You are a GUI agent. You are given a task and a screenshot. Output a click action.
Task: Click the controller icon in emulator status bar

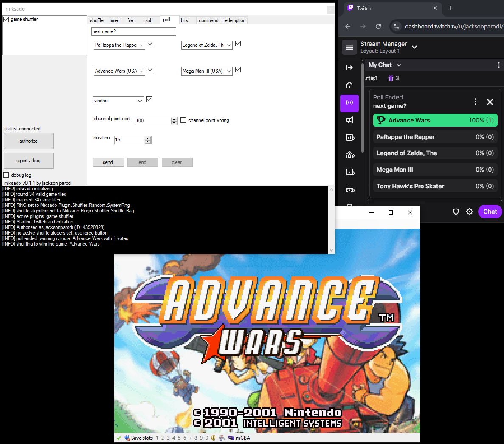[222, 438]
